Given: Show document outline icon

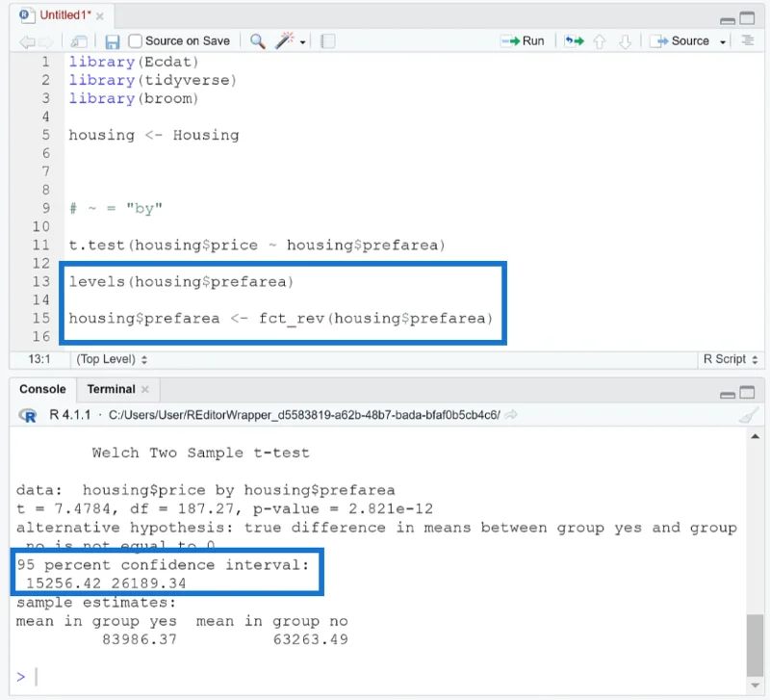Looking at the screenshot, I should tap(748, 40).
